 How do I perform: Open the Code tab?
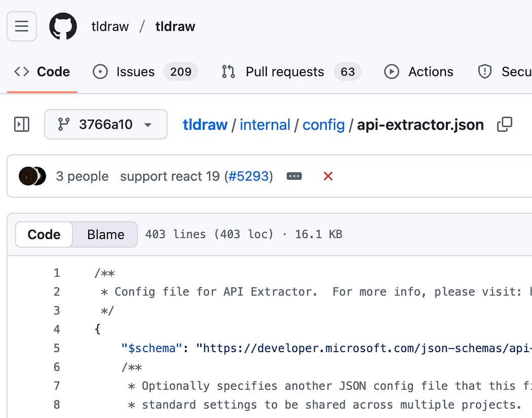42,72
